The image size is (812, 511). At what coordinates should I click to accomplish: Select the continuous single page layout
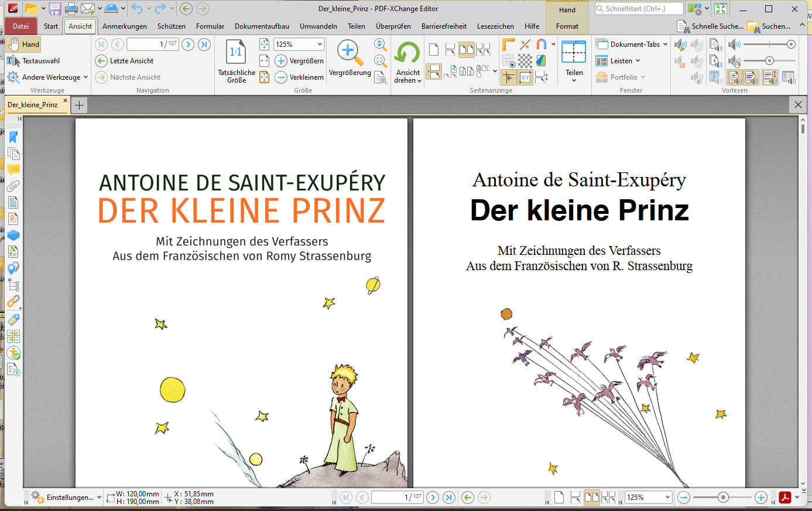[450, 49]
